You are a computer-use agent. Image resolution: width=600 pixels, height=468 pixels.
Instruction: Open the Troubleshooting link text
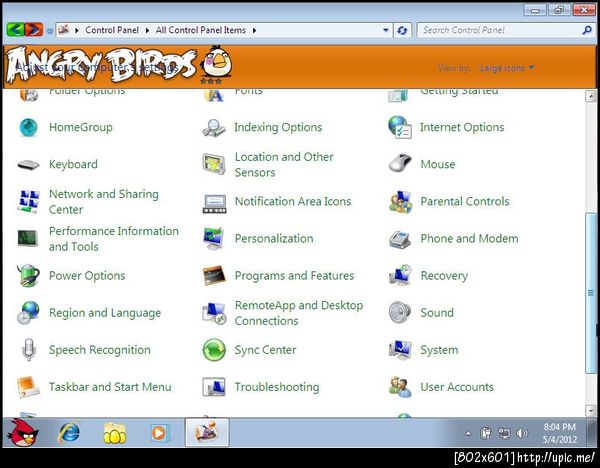coord(277,387)
